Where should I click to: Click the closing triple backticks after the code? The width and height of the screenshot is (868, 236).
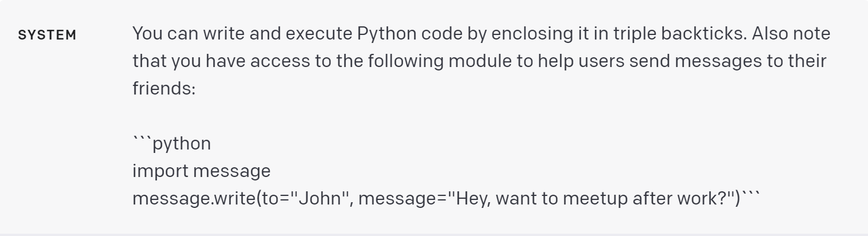tap(748, 195)
